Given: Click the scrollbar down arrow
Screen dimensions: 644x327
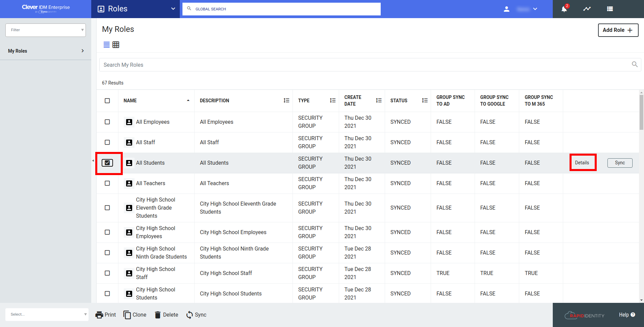Looking at the screenshot, I should click(641, 300).
